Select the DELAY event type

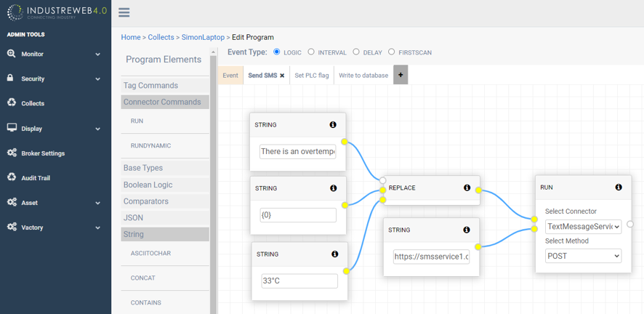click(x=356, y=52)
